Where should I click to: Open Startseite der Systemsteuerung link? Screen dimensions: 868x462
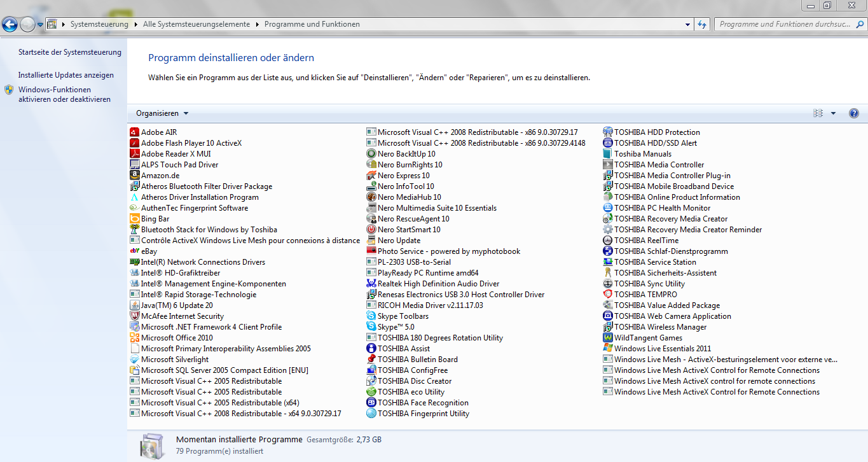coord(70,52)
